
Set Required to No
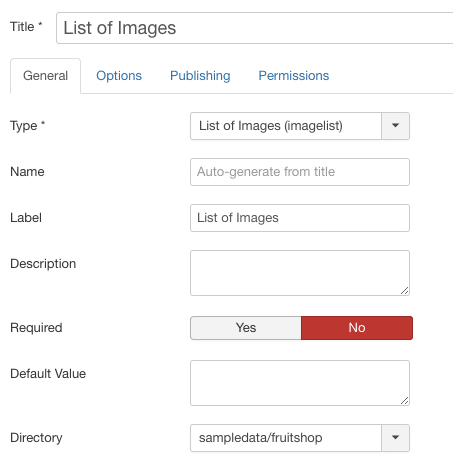tap(357, 328)
